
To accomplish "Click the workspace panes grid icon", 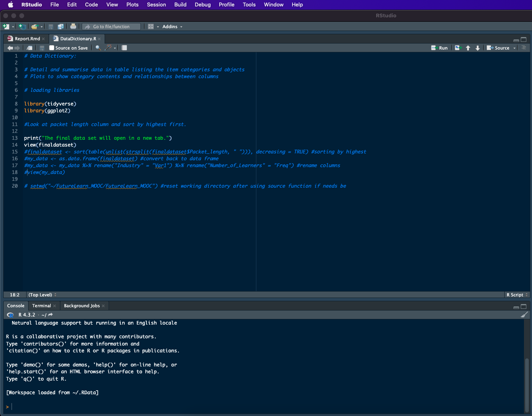I will tap(151, 27).
